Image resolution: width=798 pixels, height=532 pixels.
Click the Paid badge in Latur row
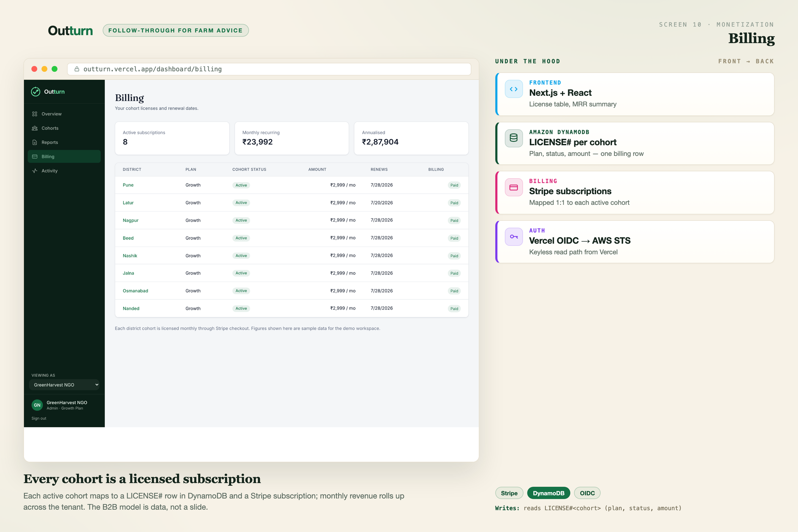454,203
